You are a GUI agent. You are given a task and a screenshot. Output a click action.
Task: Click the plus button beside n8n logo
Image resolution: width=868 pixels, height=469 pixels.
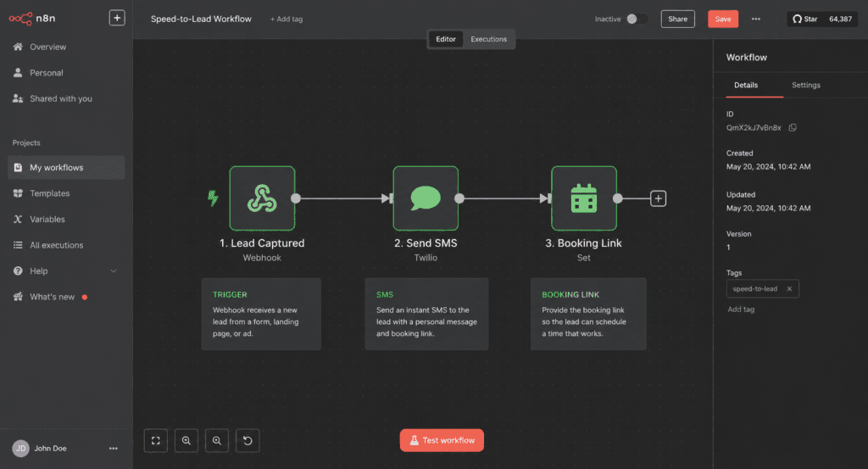pyautogui.click(x=117, y=19)
